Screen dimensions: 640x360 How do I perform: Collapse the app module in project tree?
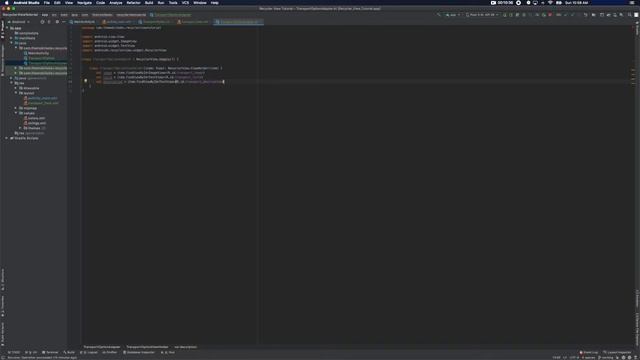7,28
